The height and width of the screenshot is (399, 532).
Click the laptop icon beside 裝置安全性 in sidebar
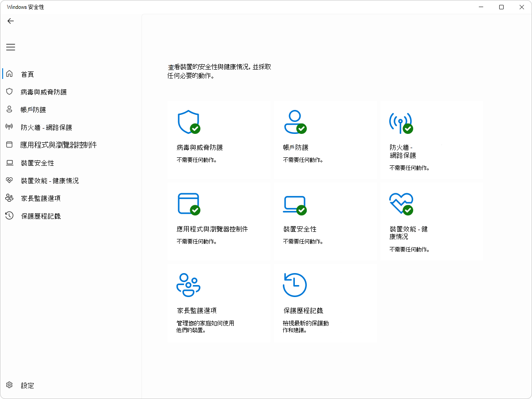pyautogui.click(x=9, y=163)
